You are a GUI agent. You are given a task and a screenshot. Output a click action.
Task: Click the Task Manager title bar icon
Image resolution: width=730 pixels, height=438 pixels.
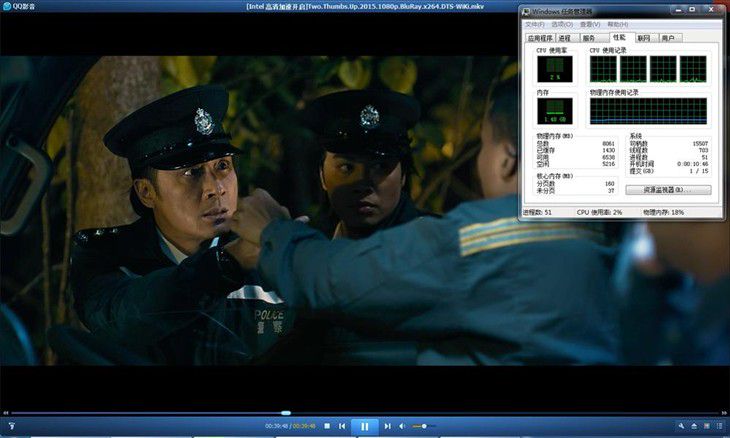click(526, 11)
